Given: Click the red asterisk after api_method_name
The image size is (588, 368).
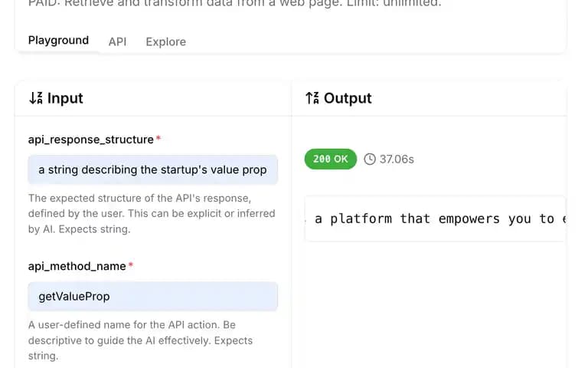Looking at the screenshot, I should coord(130,264).
